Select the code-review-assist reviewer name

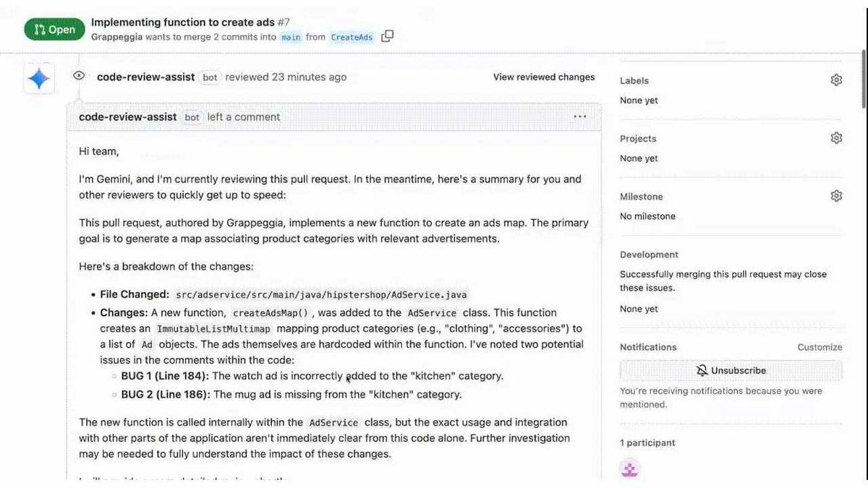pyautogui.click(x=145, y=76)
